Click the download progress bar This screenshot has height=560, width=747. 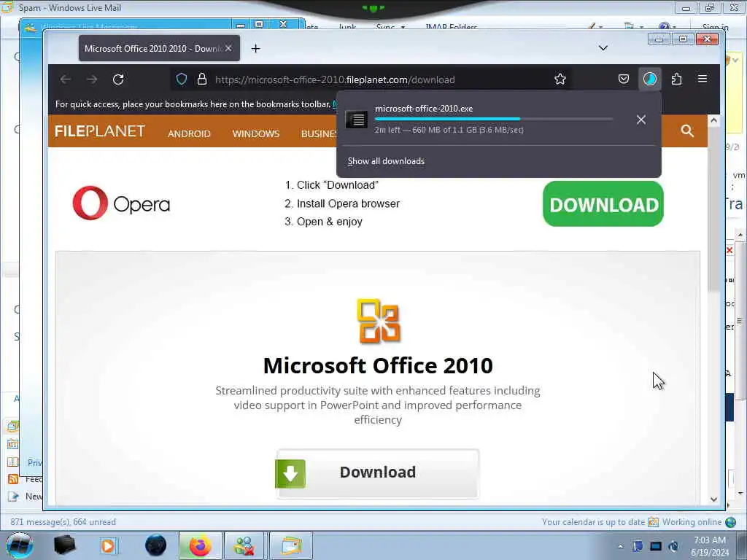(x=494, y=119)
